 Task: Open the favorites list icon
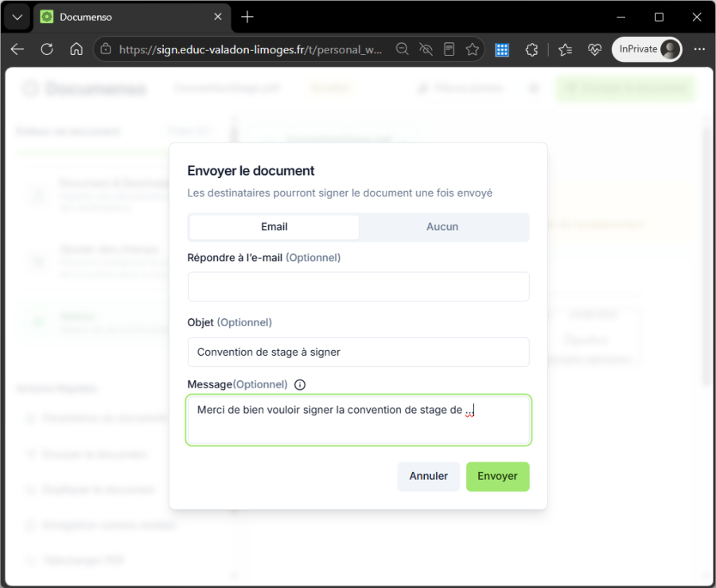point(566,49)
